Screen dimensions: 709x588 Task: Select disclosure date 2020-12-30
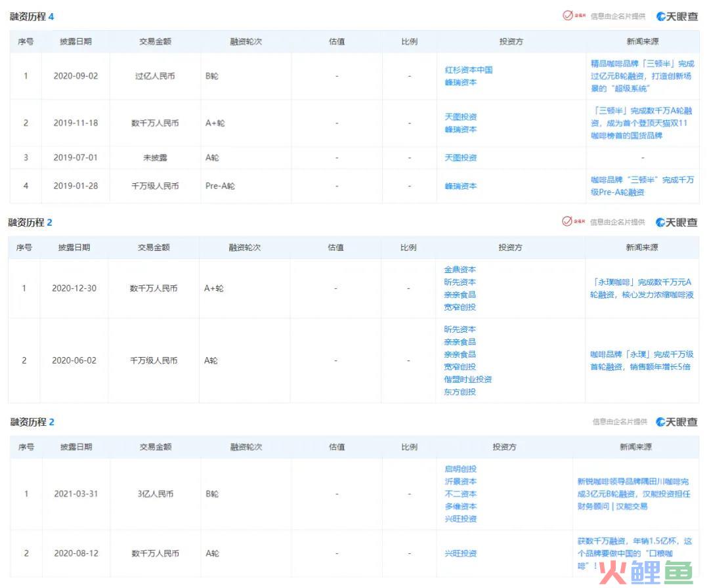[x=74, y=288]
